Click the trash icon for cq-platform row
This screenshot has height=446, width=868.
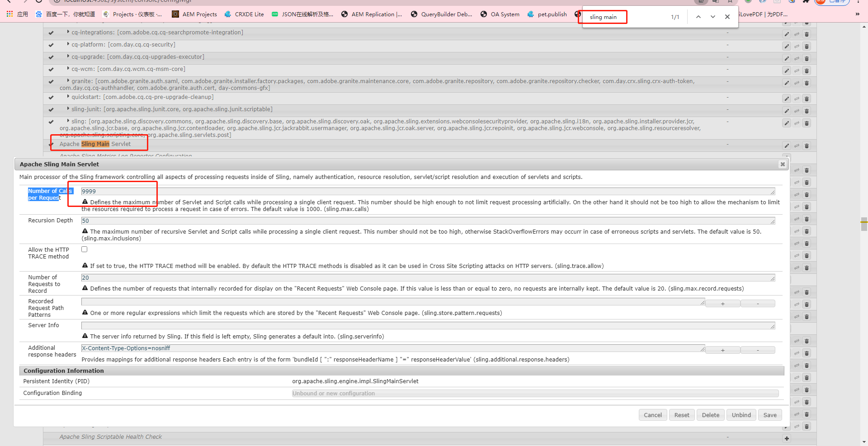click(807, 47)
